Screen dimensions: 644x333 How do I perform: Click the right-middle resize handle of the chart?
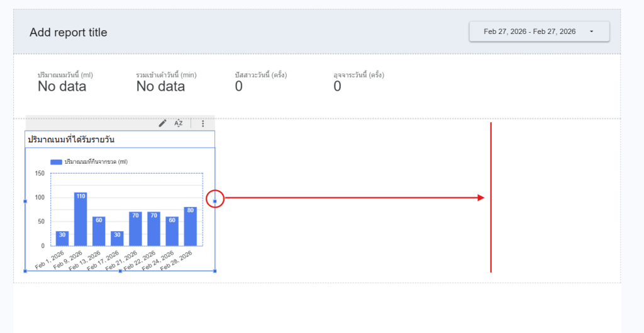pyautogui.click(x=215, y=201)
